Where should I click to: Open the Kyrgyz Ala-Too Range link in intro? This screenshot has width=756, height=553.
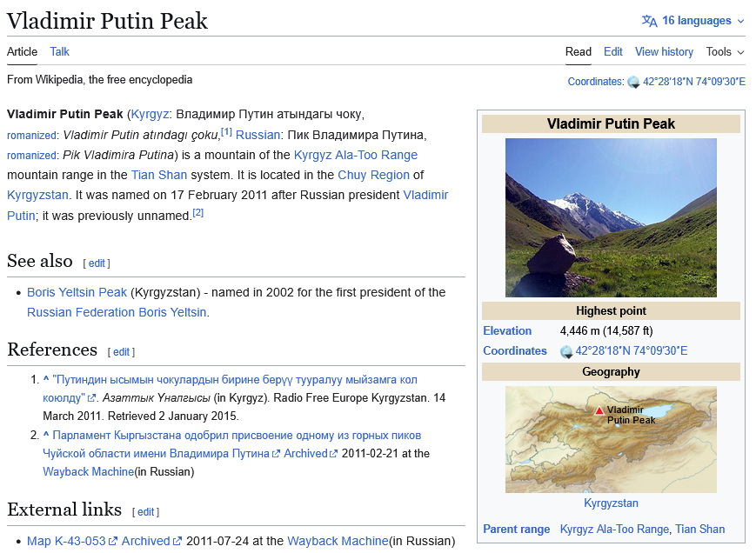point(355,155)
